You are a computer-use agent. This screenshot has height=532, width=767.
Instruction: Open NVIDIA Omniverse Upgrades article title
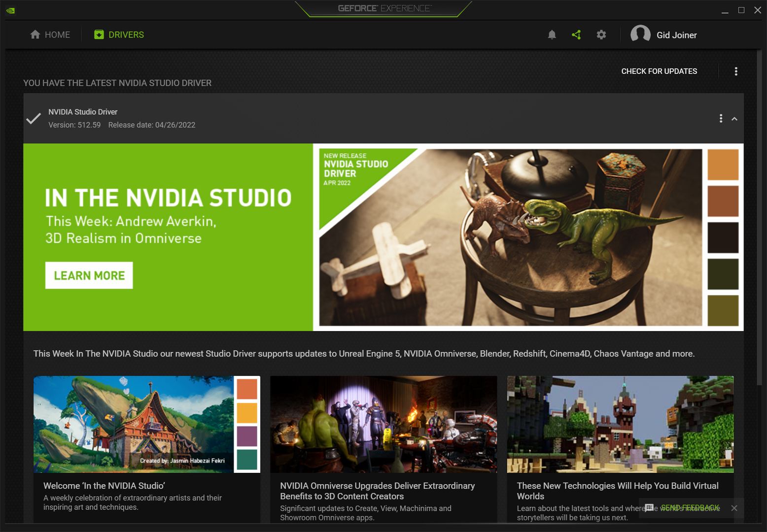378,491
